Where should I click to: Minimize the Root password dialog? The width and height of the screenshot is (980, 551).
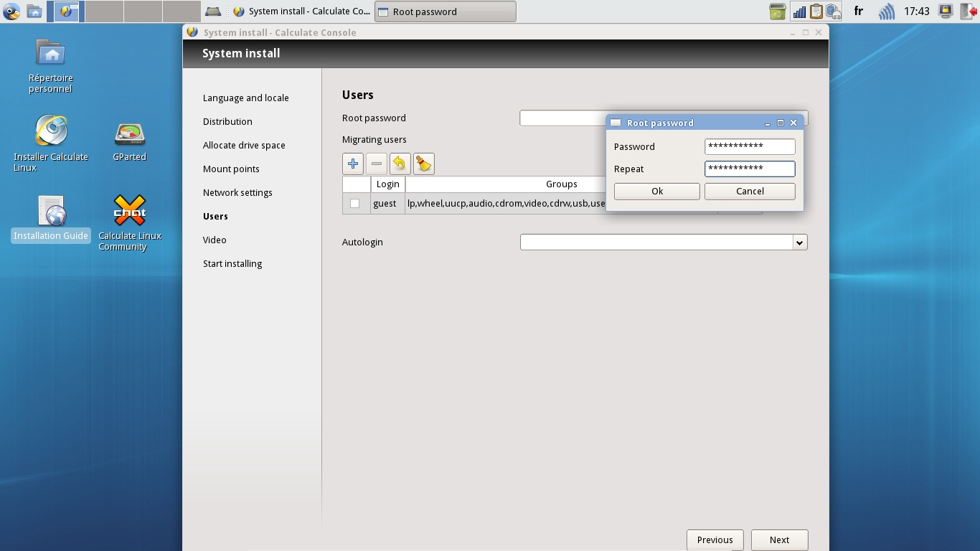click(x=768, y=123)
